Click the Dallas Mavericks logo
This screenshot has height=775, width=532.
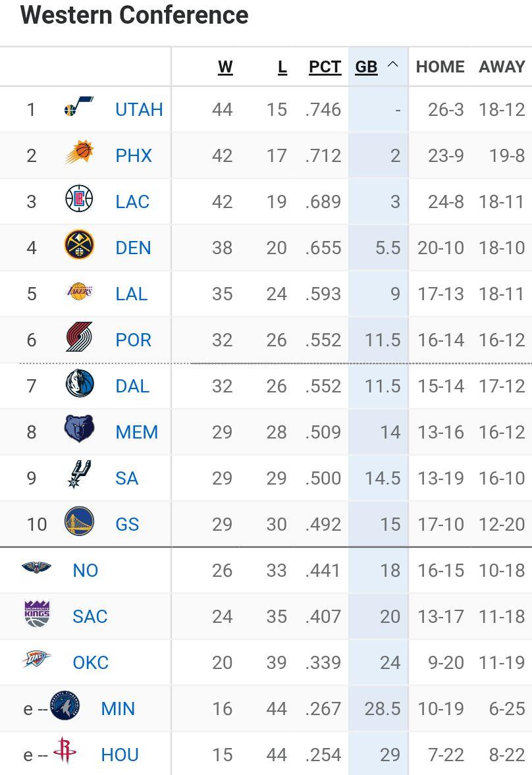coord(79,384)
